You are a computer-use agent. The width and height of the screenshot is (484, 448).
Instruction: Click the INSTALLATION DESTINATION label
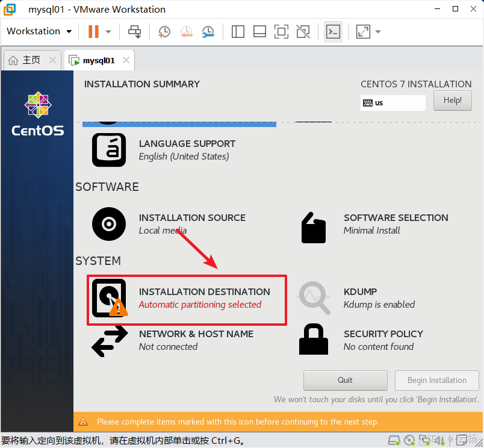204,292
